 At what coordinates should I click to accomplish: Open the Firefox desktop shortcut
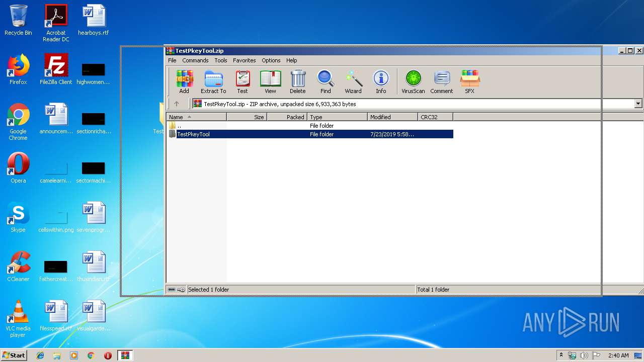[x=18, y=69]
